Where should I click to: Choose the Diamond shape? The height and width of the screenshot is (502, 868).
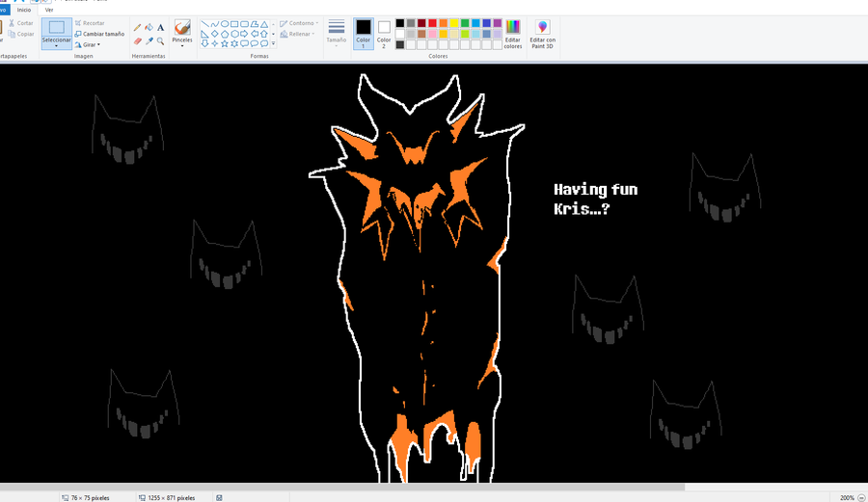click(x=215, y=34)
